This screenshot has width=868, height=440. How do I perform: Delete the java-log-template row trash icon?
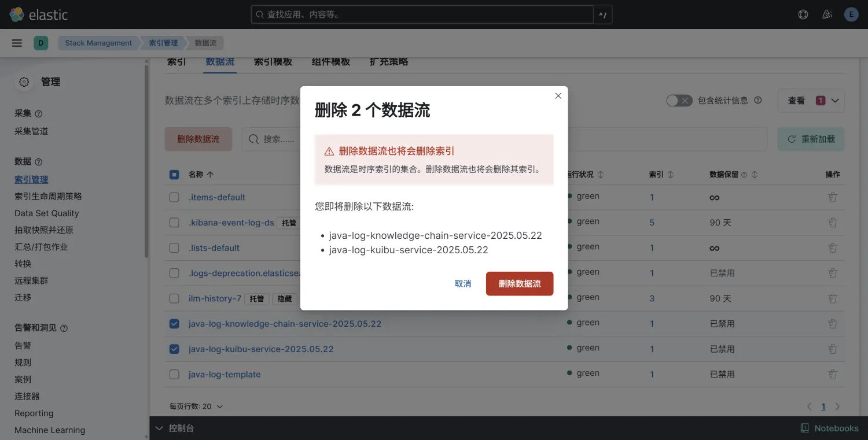pos(832,374)
